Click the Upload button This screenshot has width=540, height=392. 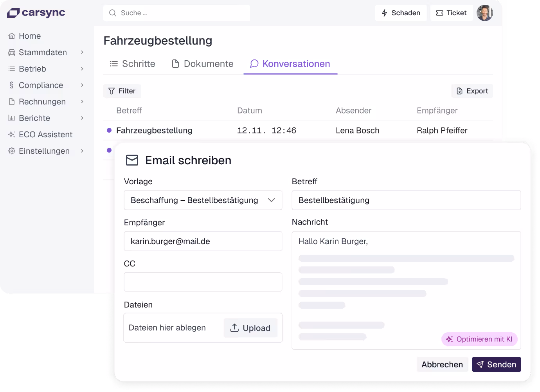tap(251, 328)
